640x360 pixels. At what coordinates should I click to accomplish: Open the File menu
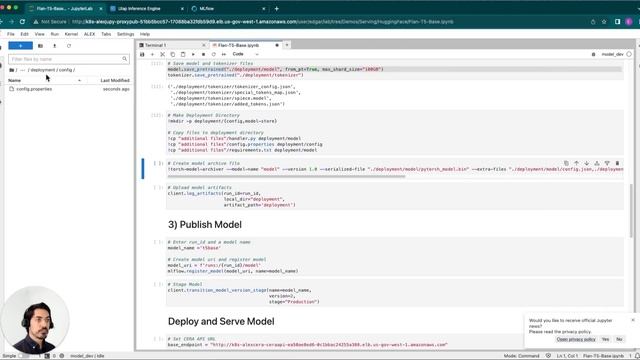(x=11, y=34)
